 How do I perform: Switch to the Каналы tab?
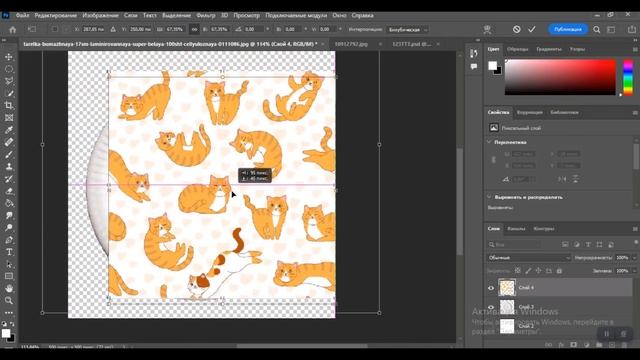click(x=516, y=229)
